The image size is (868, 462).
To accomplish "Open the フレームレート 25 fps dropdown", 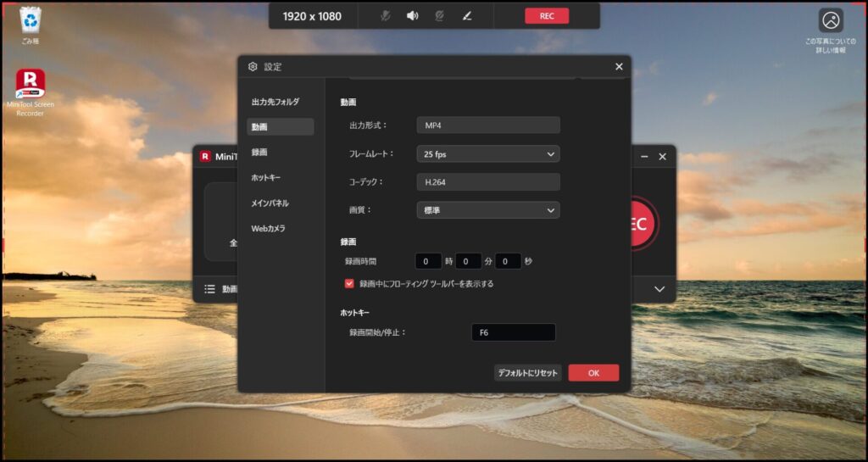I will pyautogui.click(x=487, y=154).
